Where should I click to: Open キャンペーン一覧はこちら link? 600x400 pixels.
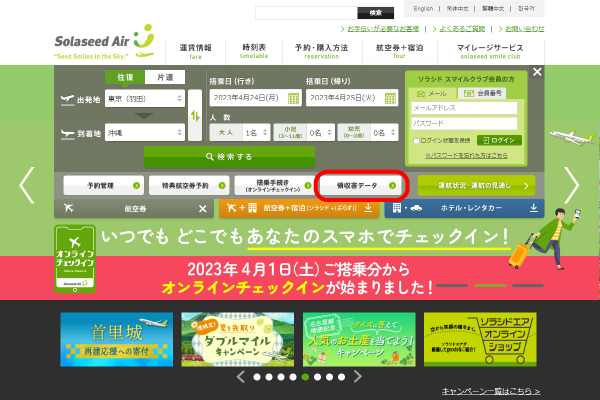click(x=491, y=391)
